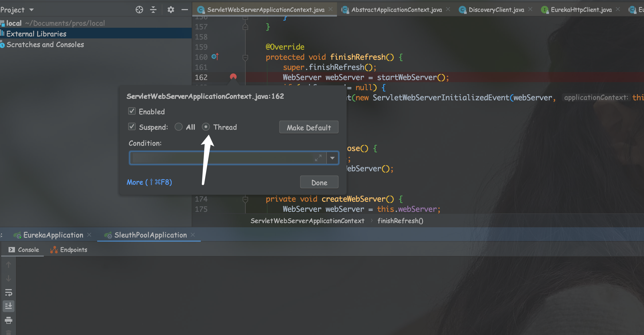
Task: Open the DiscoveryClient.java editor tab
Action: 496,10
